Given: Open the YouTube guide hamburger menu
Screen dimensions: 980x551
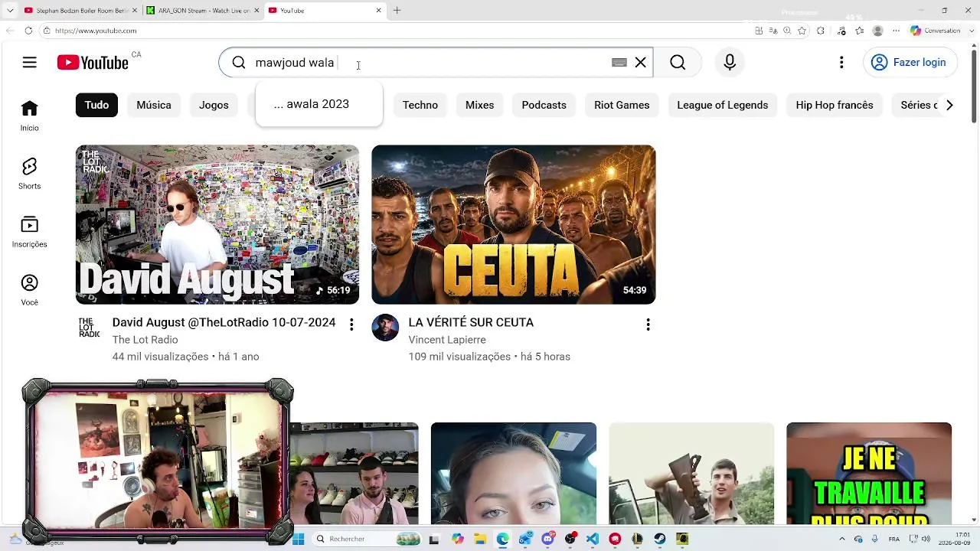Looking at the screenshot, I should pos(29,63).
